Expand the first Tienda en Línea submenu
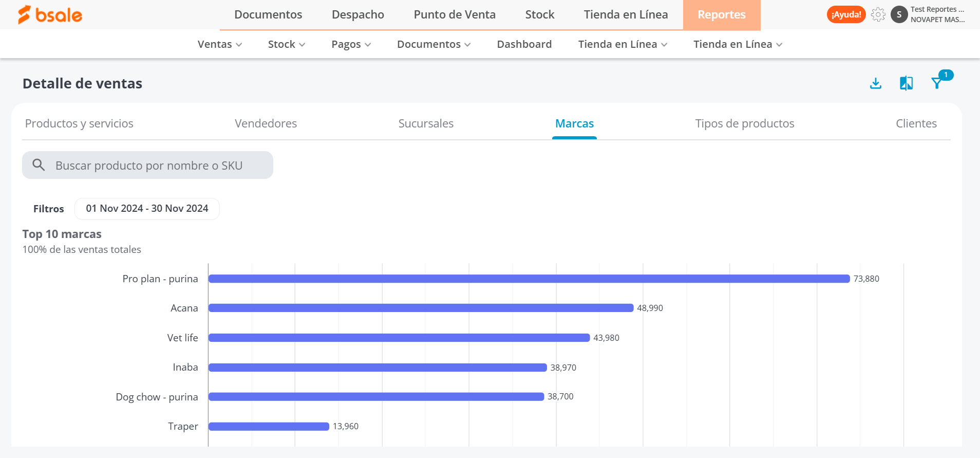 (623, 44)
